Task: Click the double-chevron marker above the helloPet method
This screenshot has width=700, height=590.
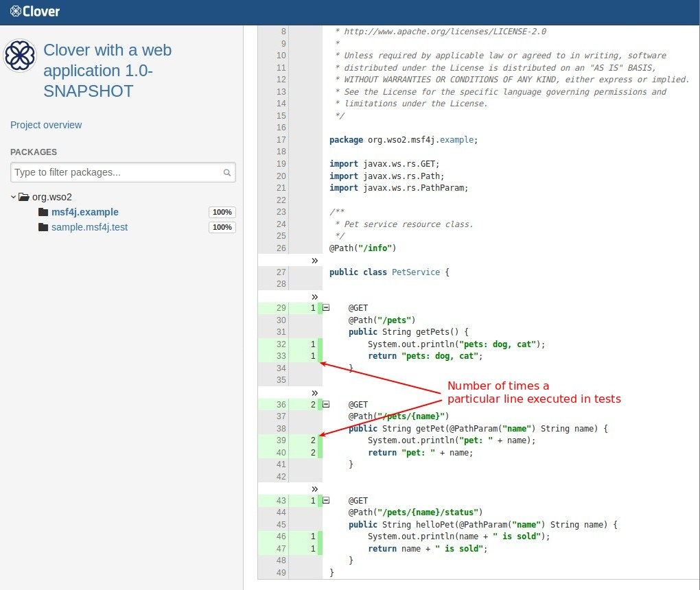Action: (314, 489)
